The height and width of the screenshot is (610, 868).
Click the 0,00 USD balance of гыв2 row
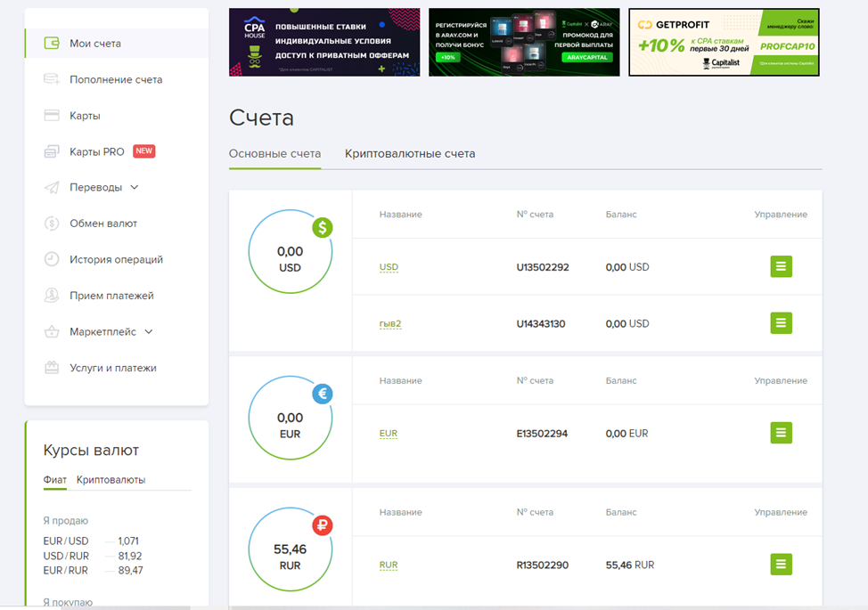tap(627, 323)
